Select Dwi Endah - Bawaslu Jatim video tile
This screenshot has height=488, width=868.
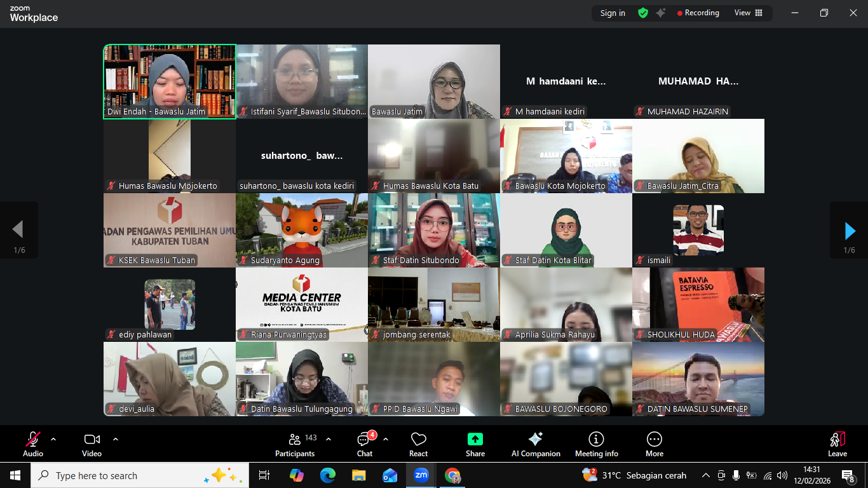(x=170, y=81)
